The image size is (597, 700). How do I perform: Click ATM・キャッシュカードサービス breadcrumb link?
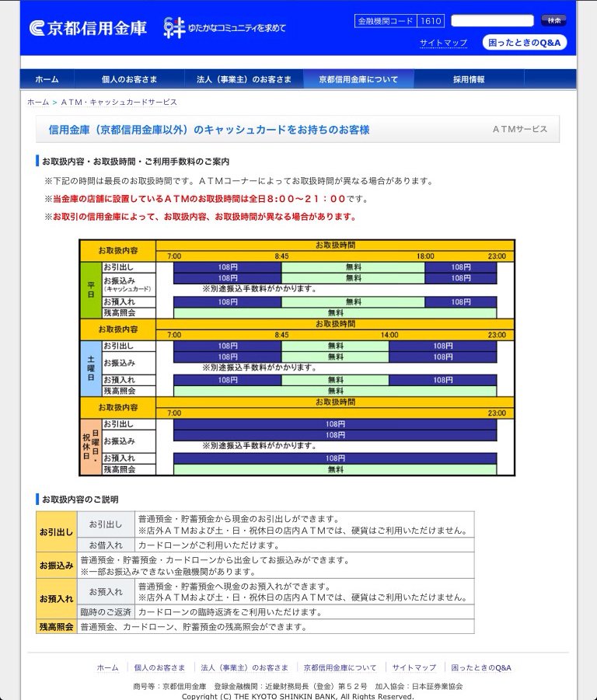119,103
